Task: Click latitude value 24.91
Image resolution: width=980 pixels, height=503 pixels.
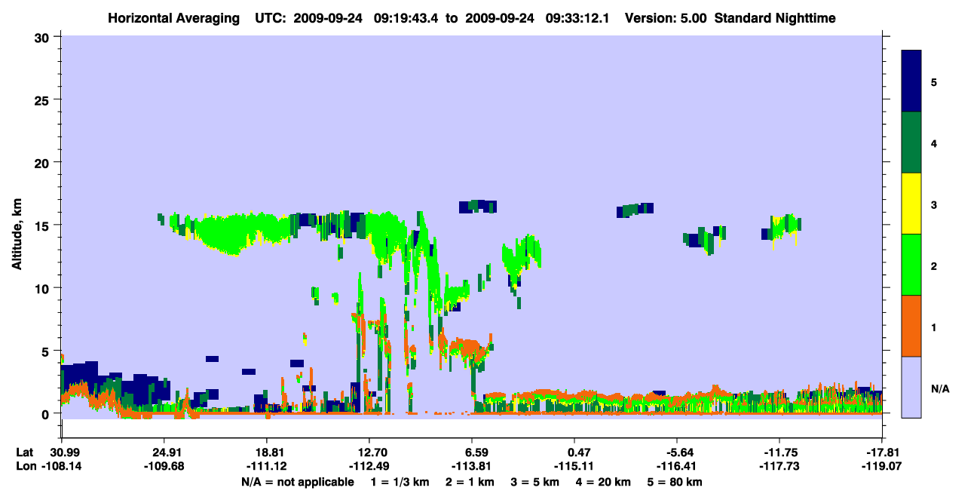Action: pos(164,452)
